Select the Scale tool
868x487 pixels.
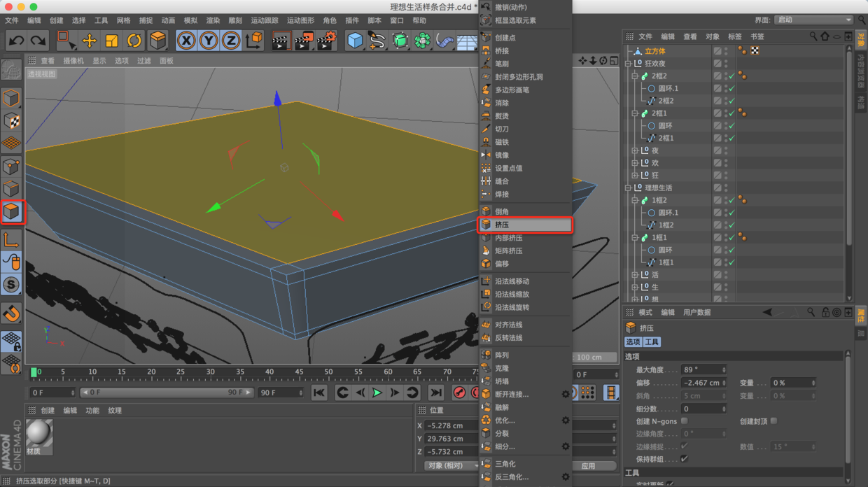click(x=111, y=41)
